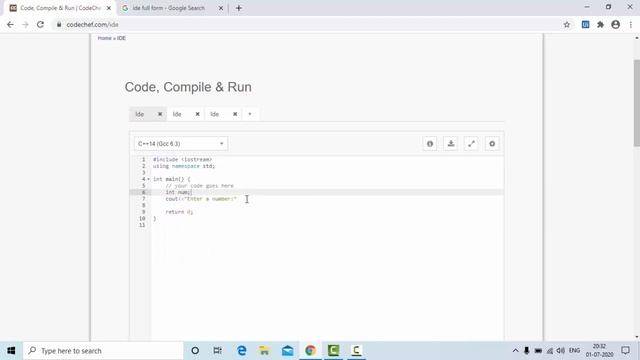The width and height of the screenshot is (640, 360).
Task: Collapse the main function fold arrow
Action: 149,179
